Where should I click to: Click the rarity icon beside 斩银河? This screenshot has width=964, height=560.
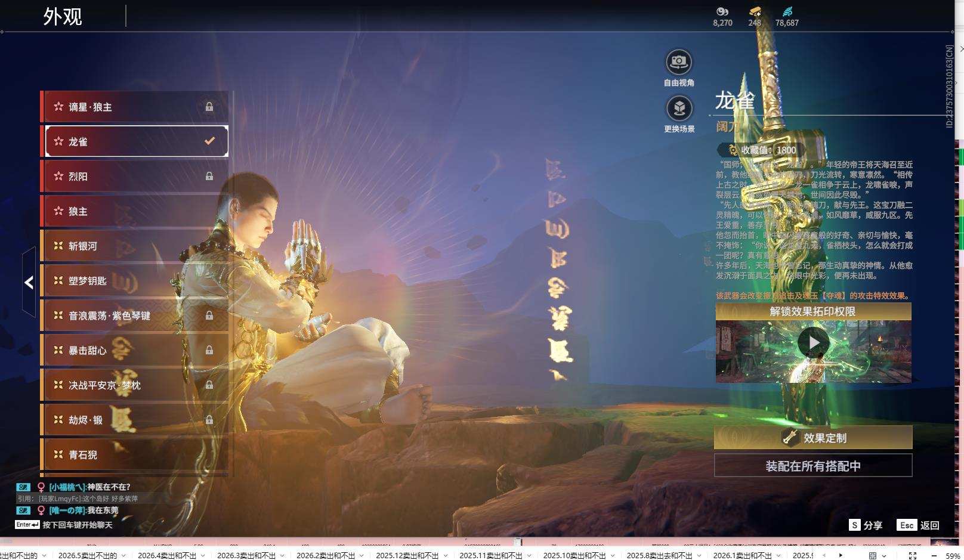(x=58, y=246)
